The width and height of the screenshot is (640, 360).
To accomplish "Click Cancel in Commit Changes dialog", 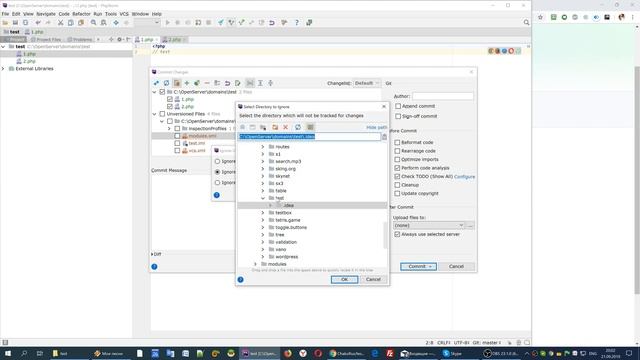I will click(x=456, y=267).
